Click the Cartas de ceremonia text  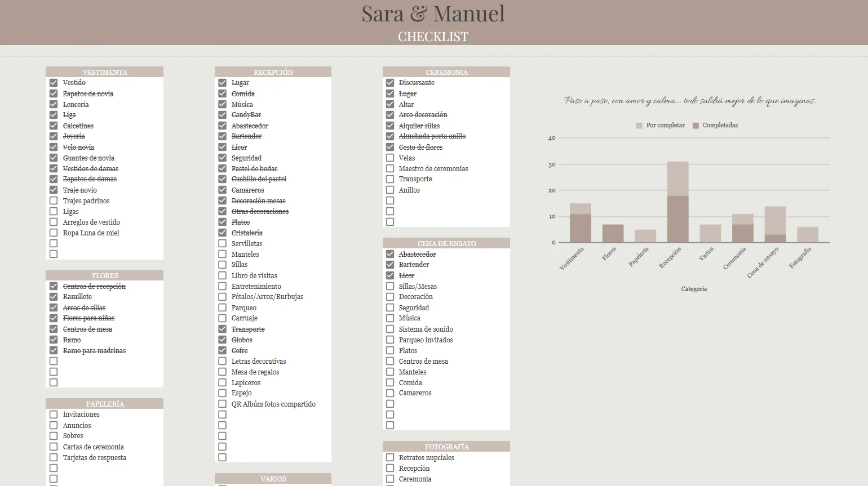point(94,447)
